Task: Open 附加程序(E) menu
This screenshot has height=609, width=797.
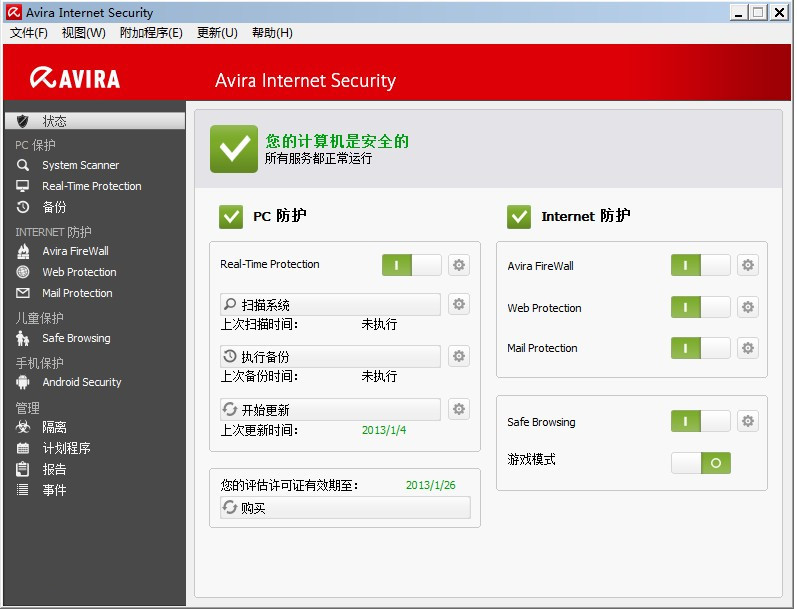Action: pos(151,33)
